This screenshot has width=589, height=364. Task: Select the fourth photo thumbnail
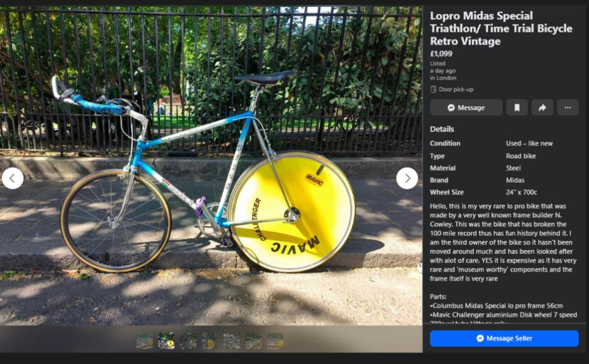209,341
